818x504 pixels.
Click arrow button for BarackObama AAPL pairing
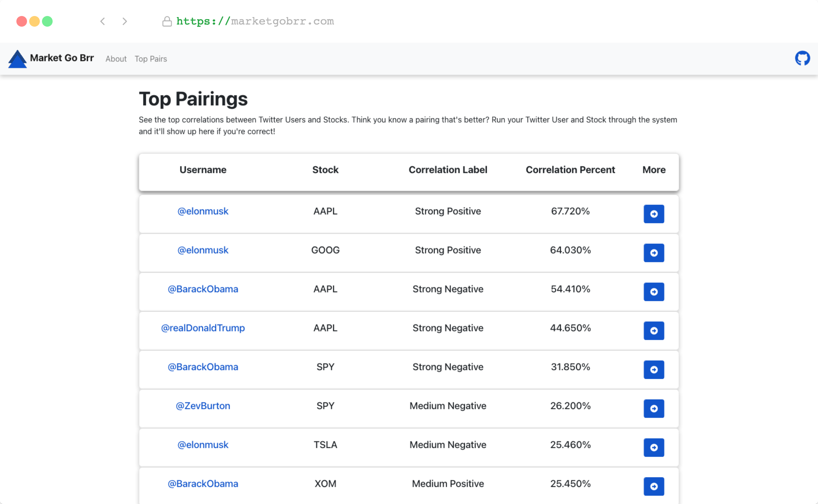point(654,292)
